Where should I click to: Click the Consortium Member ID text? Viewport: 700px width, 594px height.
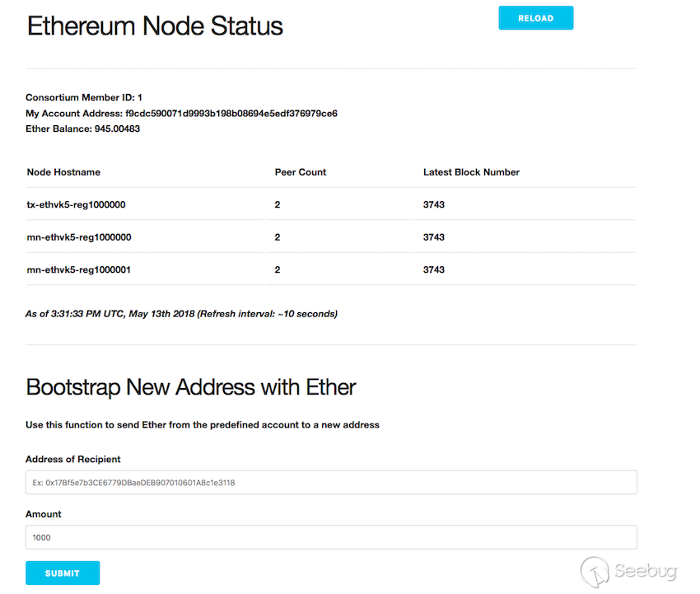[x=84, y=97]
